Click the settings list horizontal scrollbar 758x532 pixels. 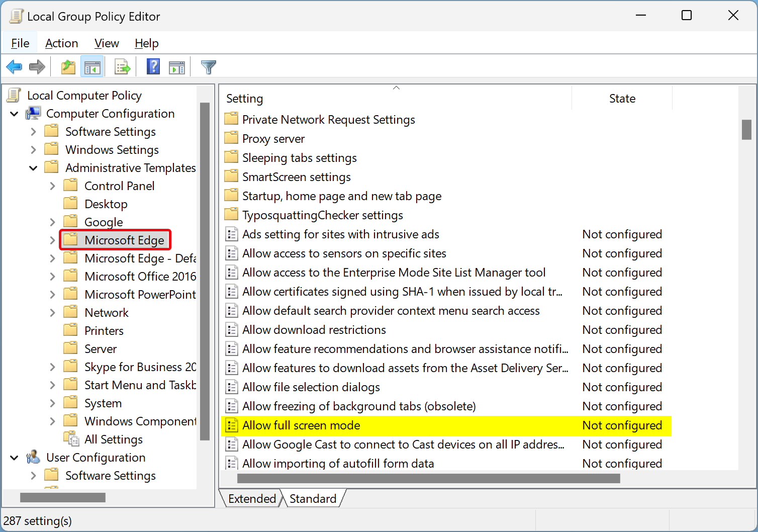coord(428,478)
